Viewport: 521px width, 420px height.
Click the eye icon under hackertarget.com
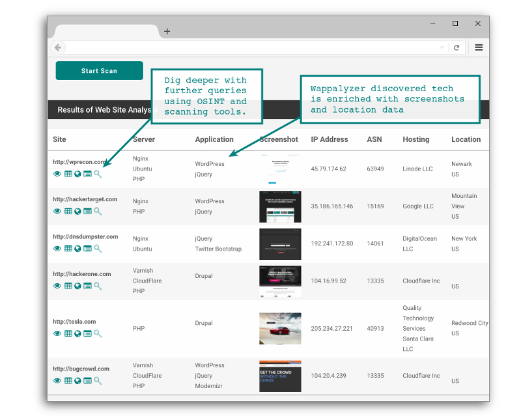pos(57,211)
